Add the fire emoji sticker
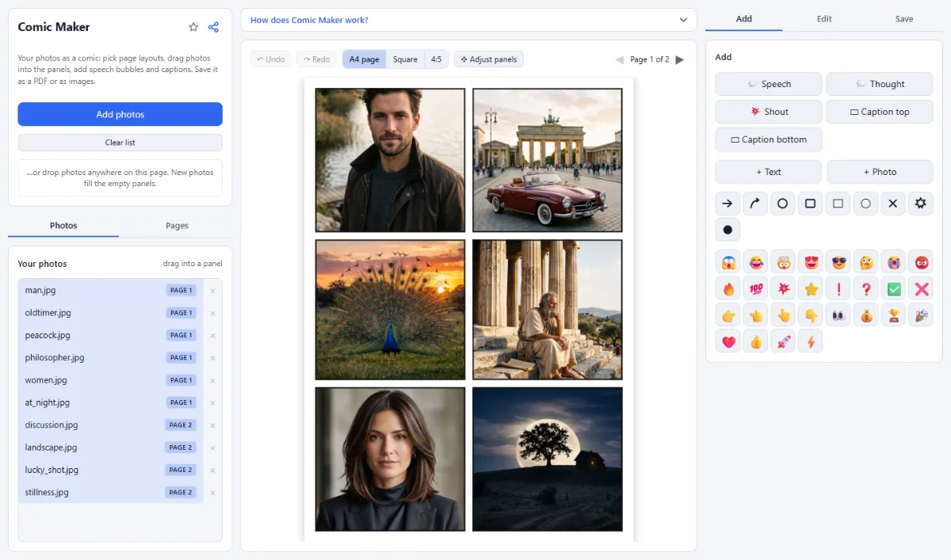Viewport: 951px width, 560px height. click(728, 289)
